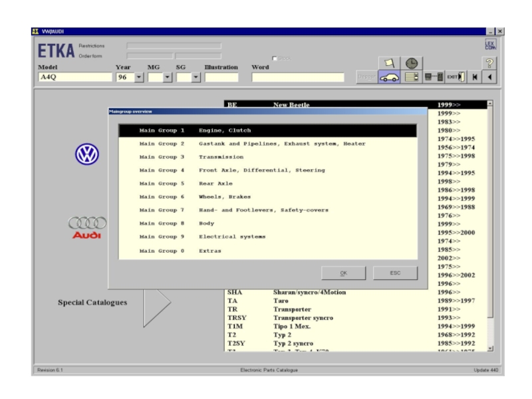Screen dimensions: 532x399
Task: Click the 1956>>1974 year range entry
Action: click(456, 147)
